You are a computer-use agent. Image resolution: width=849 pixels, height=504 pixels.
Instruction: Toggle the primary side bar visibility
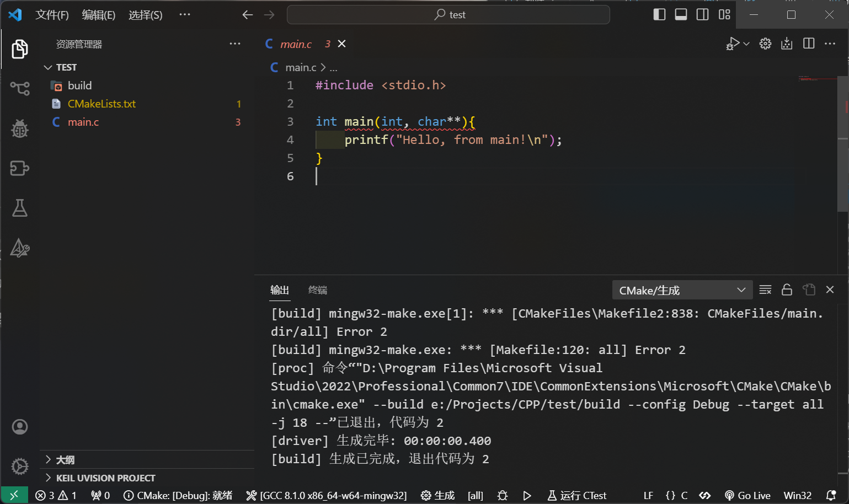pyautogui.click(x=659, y=14)
